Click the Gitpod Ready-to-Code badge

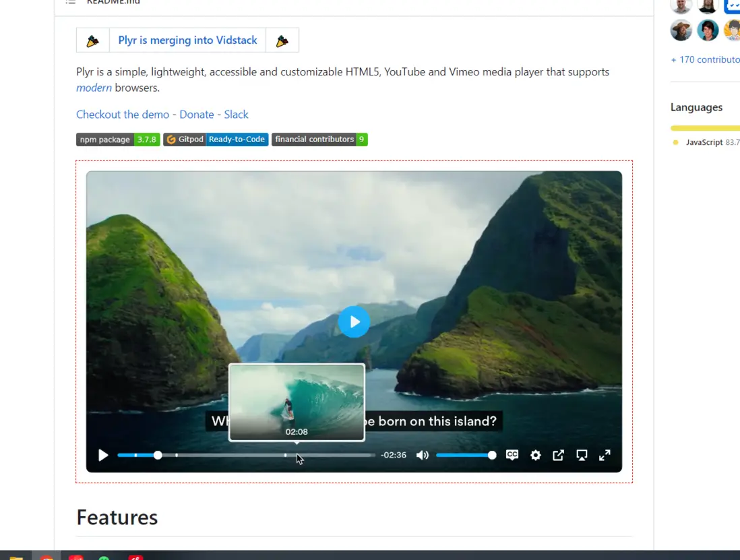216,139
